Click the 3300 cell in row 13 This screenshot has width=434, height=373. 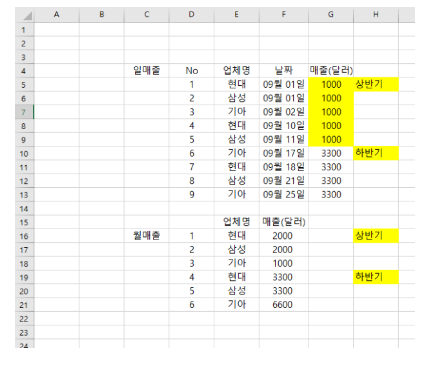click(x=331, y=195)
